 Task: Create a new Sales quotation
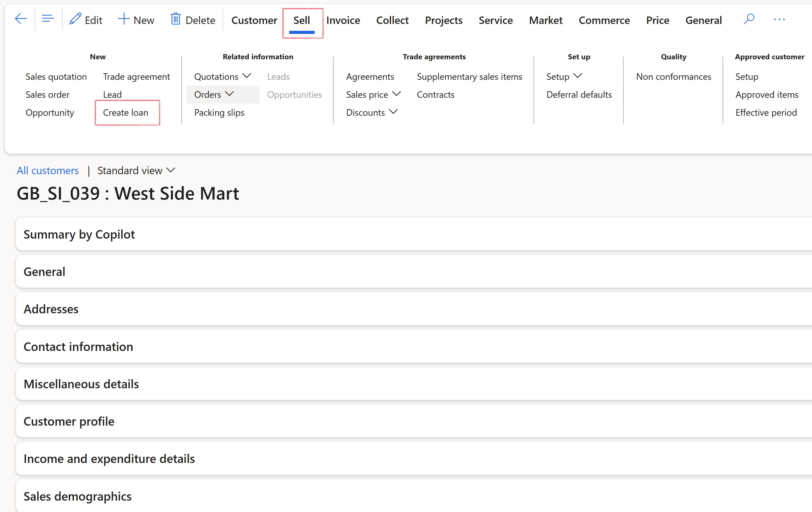(x=56, y=76)
